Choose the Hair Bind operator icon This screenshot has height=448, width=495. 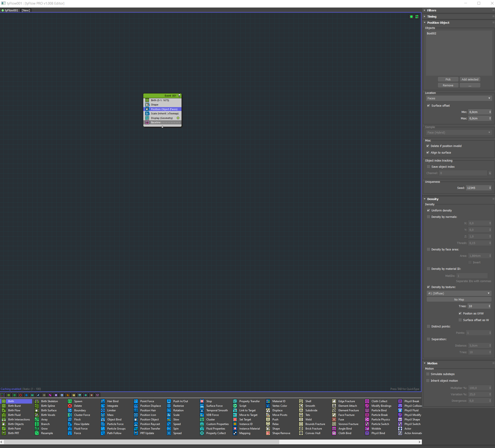(x=103, y=401)
